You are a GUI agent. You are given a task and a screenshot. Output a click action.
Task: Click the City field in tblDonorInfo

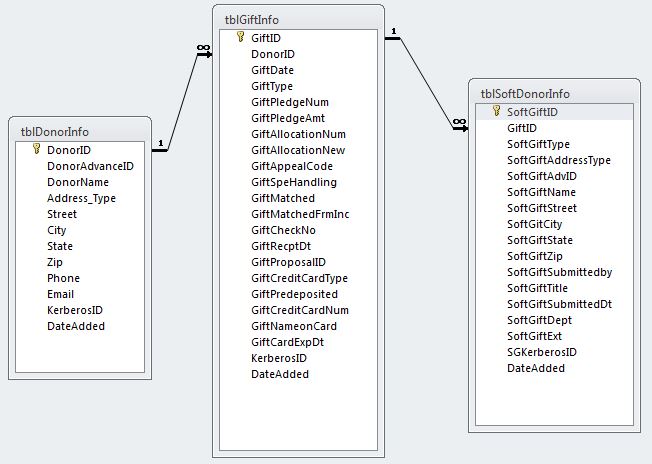[80, 230]
